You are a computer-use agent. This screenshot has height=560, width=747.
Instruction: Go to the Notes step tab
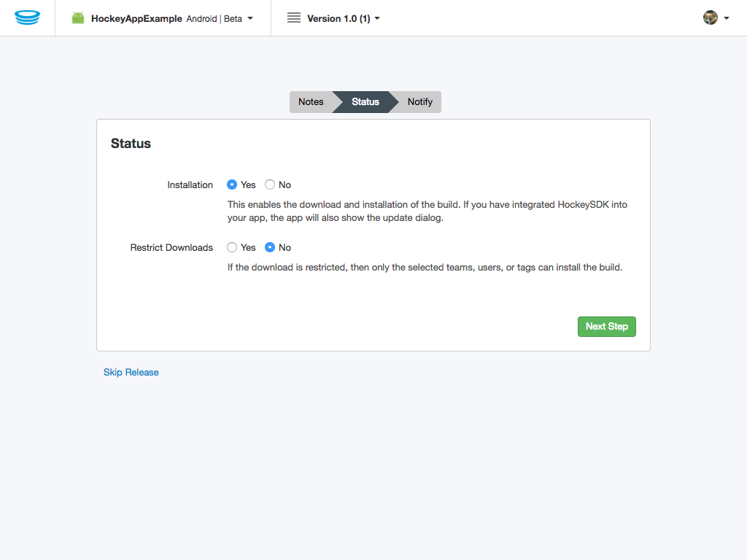click(311, 102)
